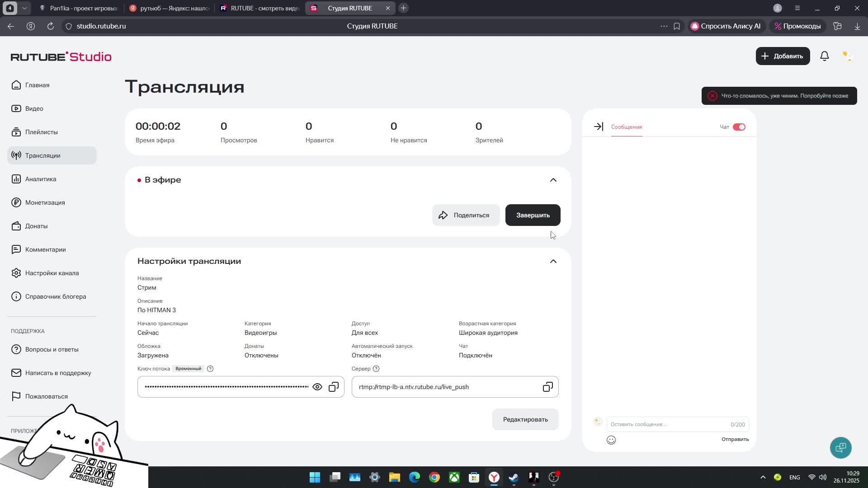Collapse the В эфире section
Viewport: 868px width, 488px height.
[x=553, y=180]
